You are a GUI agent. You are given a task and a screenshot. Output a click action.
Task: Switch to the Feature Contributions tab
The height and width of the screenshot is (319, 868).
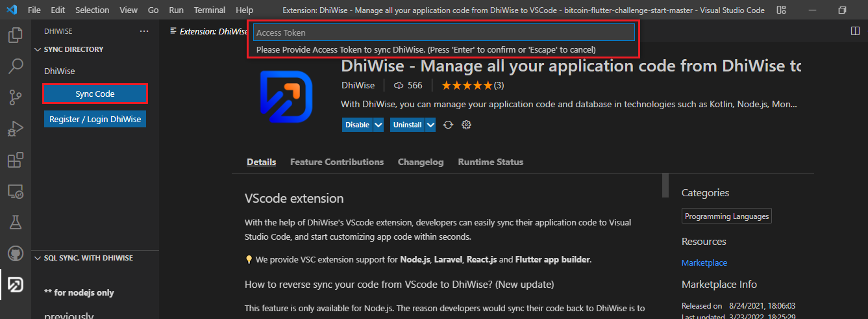click(x=337, y=162)
